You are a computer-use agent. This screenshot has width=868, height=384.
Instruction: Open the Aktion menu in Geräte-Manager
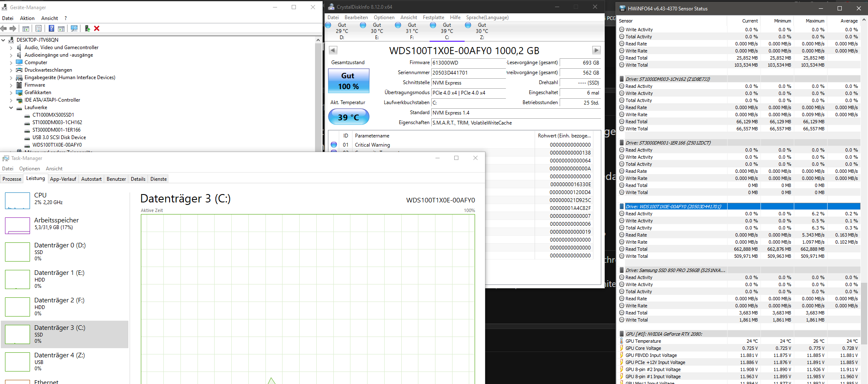point(27,18)
